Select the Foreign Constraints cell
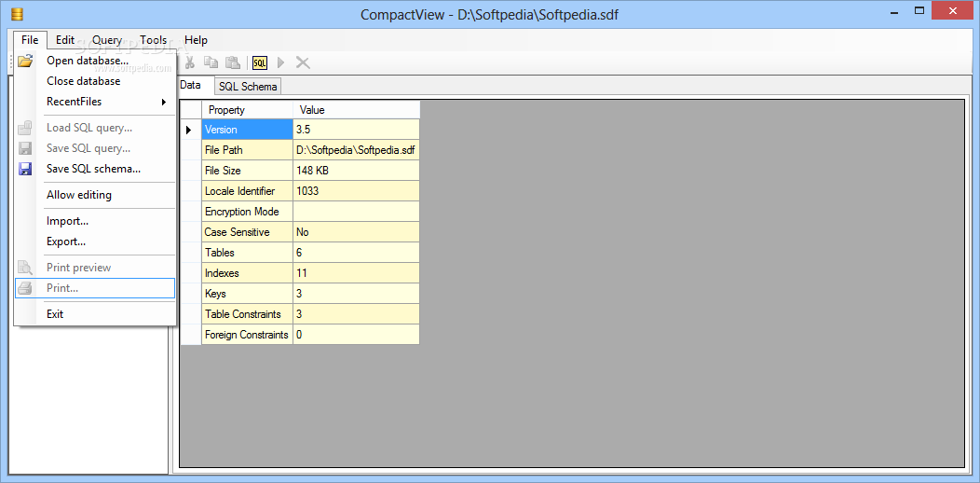The height and width of the screenshot is (483, 980). coord(247,335)
